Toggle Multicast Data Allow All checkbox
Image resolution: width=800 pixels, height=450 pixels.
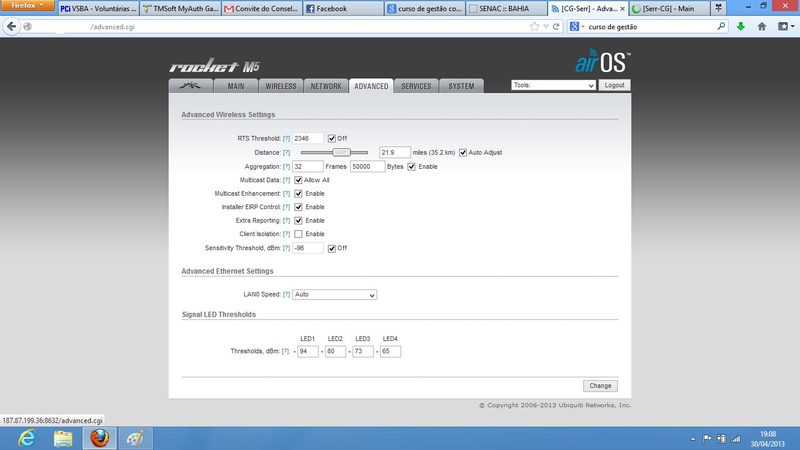(298, 180)
